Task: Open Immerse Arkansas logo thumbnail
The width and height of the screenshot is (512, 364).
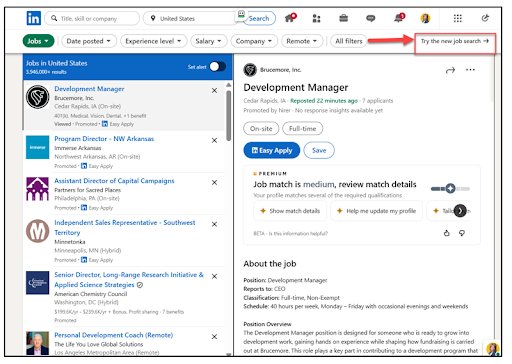Action: [38, 147]
